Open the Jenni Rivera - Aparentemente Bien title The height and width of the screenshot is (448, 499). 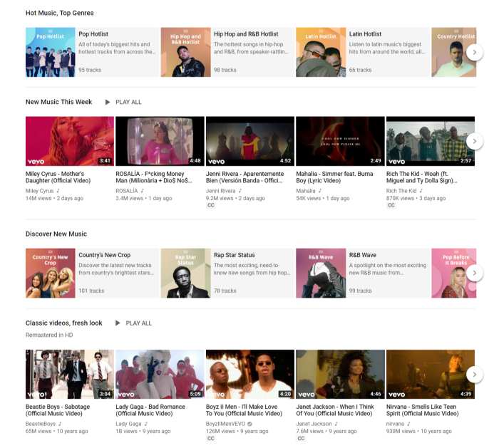tap(245, 177)
